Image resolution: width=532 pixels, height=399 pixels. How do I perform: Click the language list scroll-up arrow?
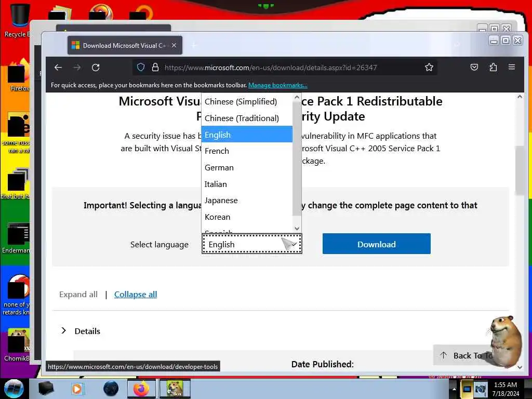click(x=297, y=97)
